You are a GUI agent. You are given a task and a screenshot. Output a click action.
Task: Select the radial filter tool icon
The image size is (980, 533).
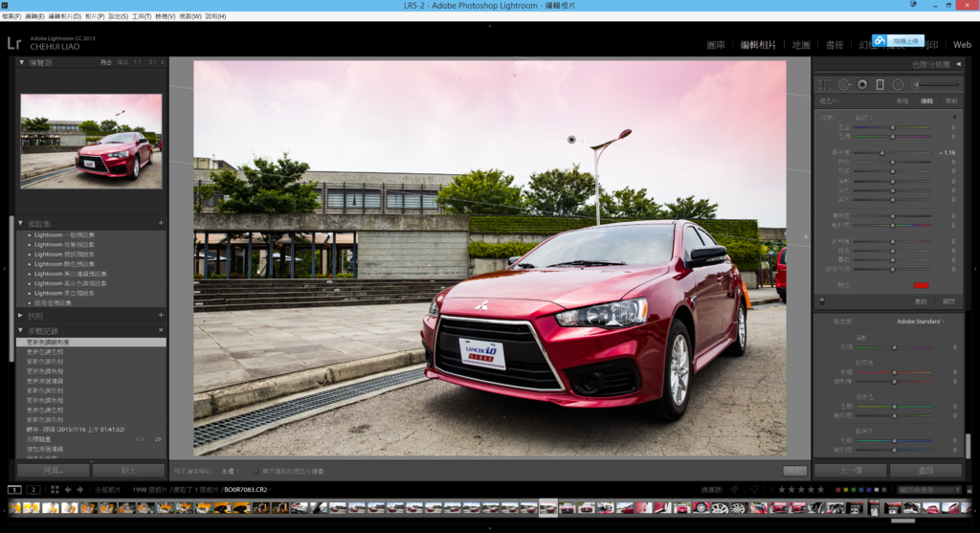[898, 84]
